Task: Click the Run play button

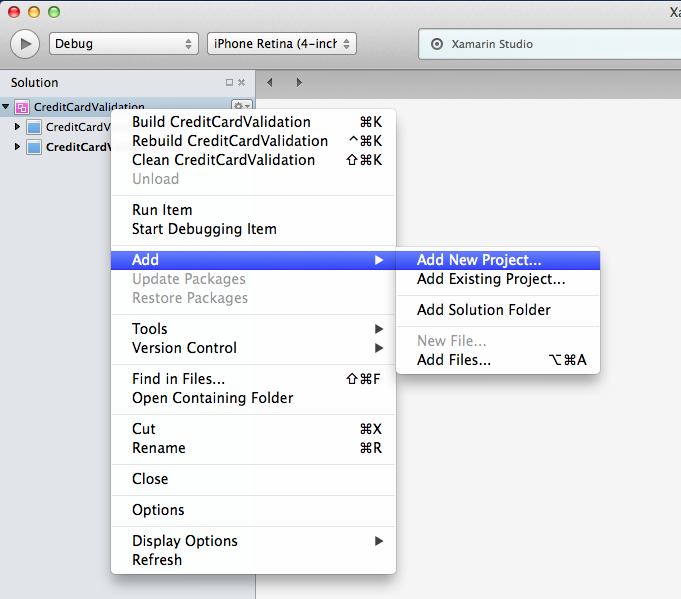Action: click(x=24, y=44)
